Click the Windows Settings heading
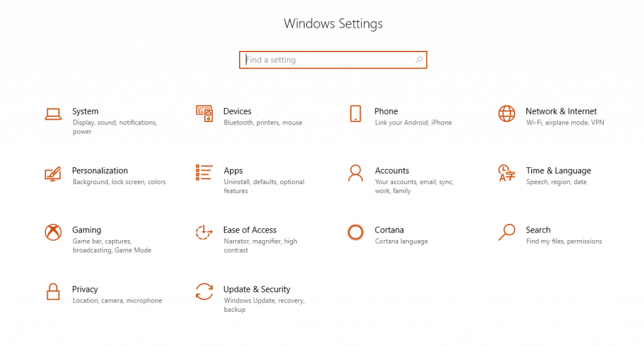The width and height of the screenshot is (644, 347). click(x=333, y=24)
